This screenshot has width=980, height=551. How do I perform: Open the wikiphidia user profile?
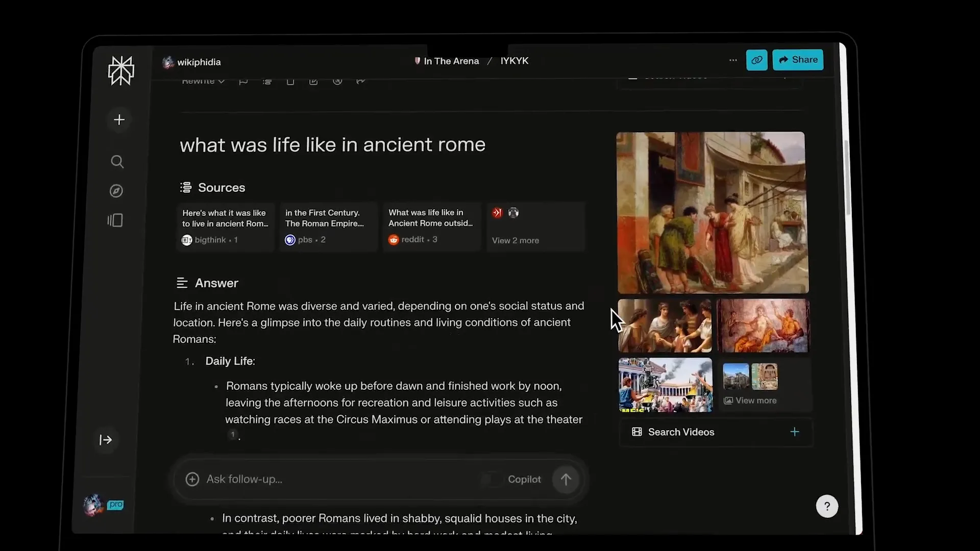tap(192, 62)
